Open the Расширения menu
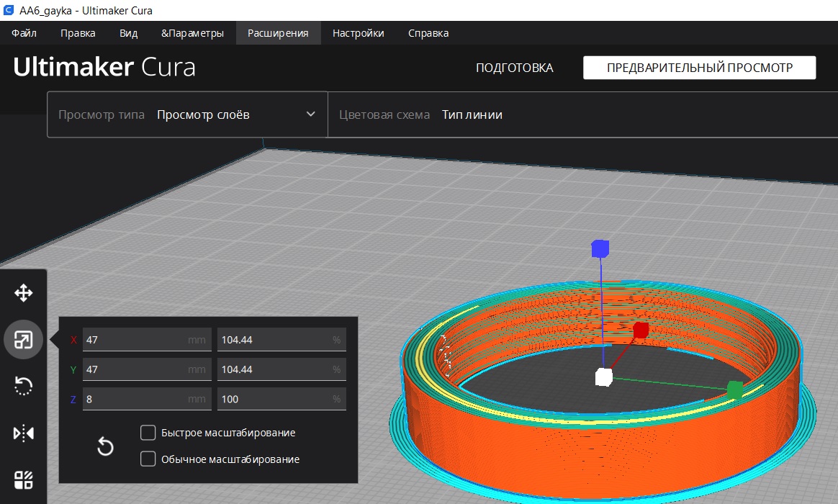This screenshot has height=504, width=838. 278,33
